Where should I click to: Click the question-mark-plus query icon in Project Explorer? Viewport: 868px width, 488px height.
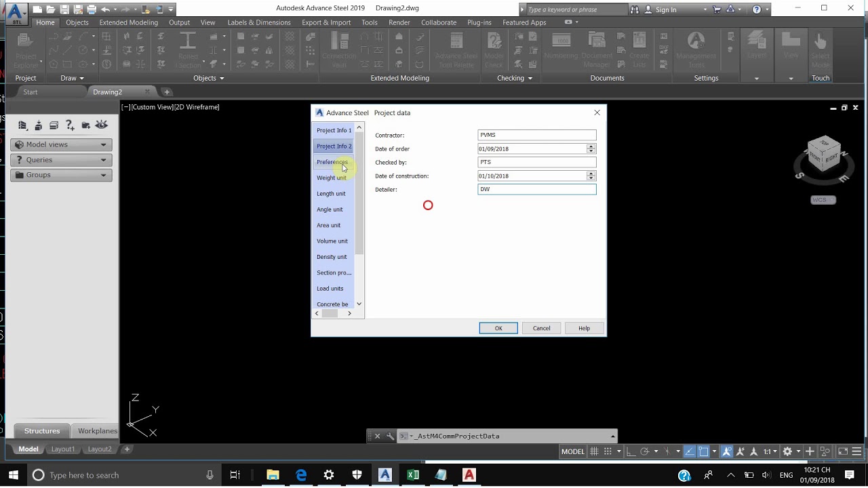(70, 125)
